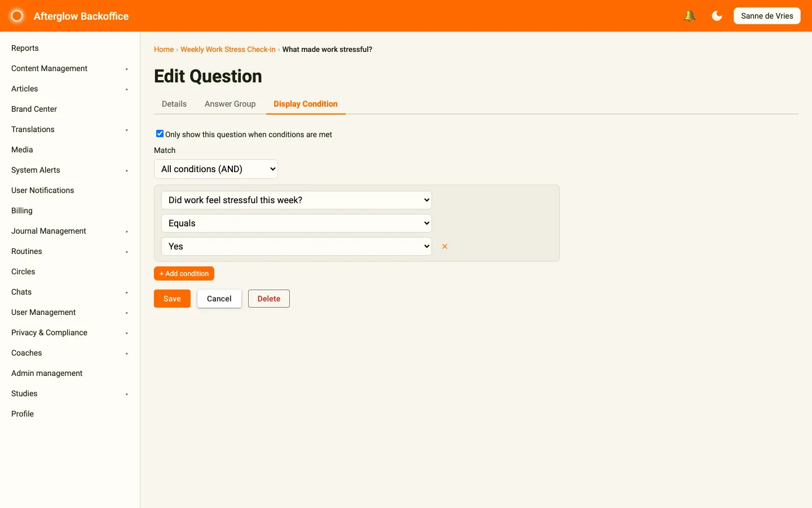The width and height of the screenshot is (812, 508).
Task: Open the 'Yes' value dropdown
Action: 297,246
